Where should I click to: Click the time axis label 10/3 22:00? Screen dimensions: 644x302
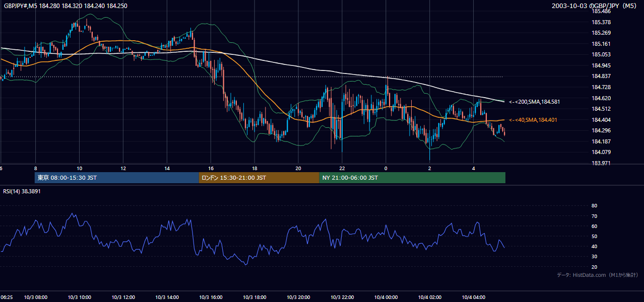click(x=342, y=297)
